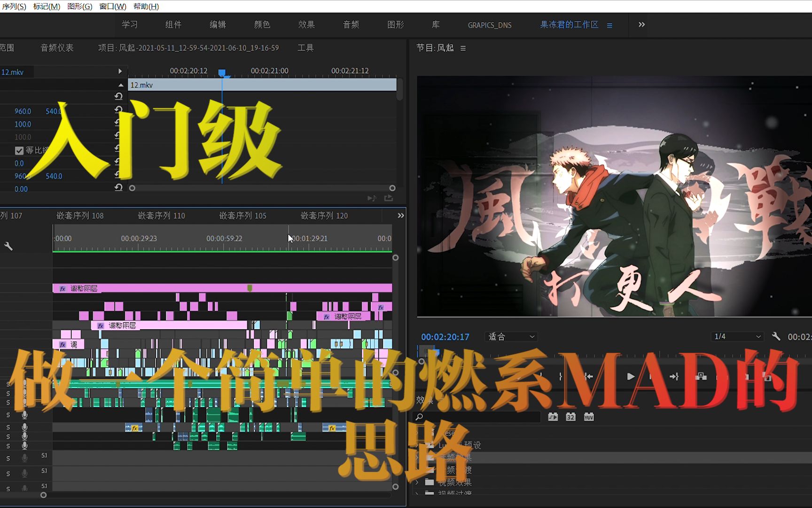Click the timeline horizontal zoom handle at bottom left
This screenshot has height=508, width=812.
coord(43,495)
